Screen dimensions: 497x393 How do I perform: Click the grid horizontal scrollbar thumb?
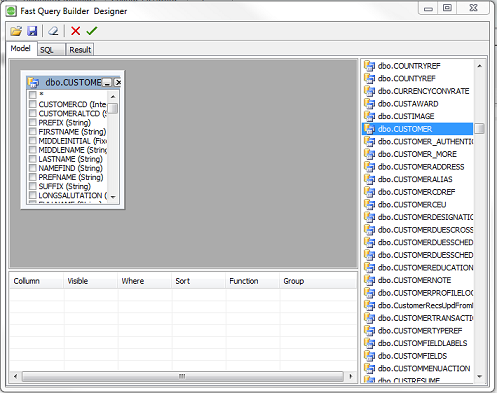pos(182,376)
